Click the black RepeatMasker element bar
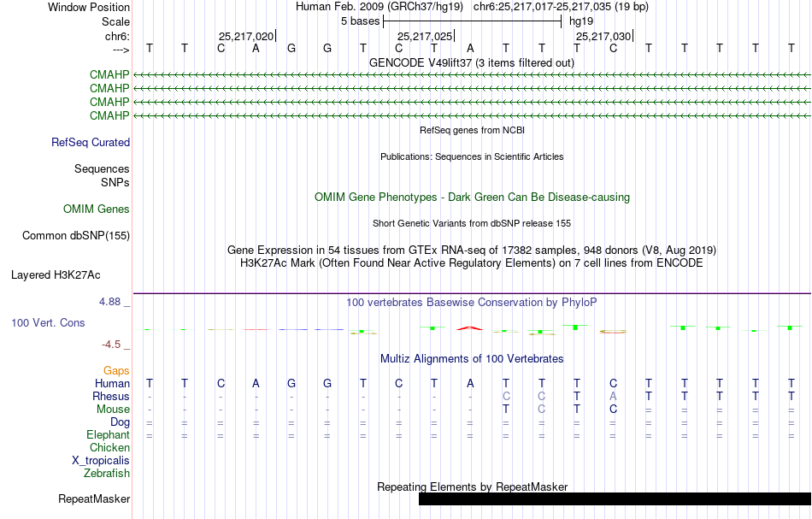 615,498
